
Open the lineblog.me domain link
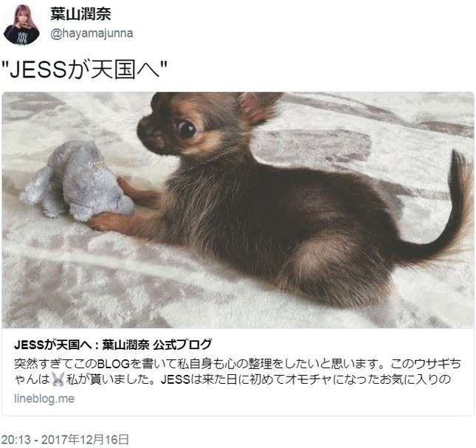pyautogui.click(x=44, y=399)
